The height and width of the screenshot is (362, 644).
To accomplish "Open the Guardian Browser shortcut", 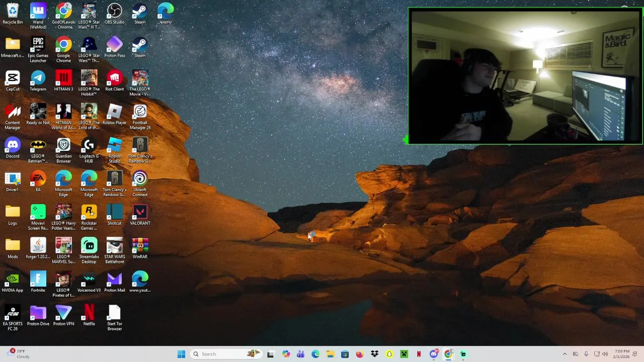I will tap(63, 151).
